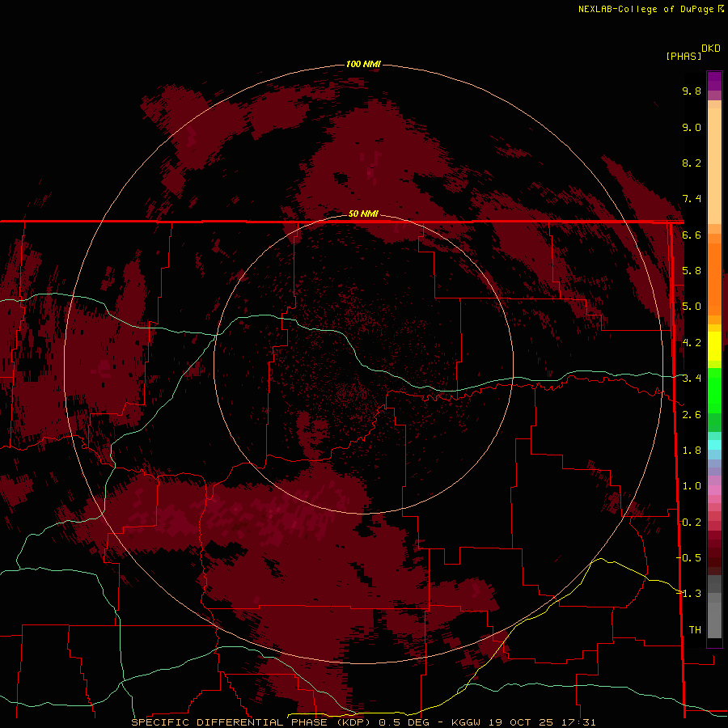Click the cyan segment of color bar
The width and height of the screenshot is (728, 728).
click(714, 445)
